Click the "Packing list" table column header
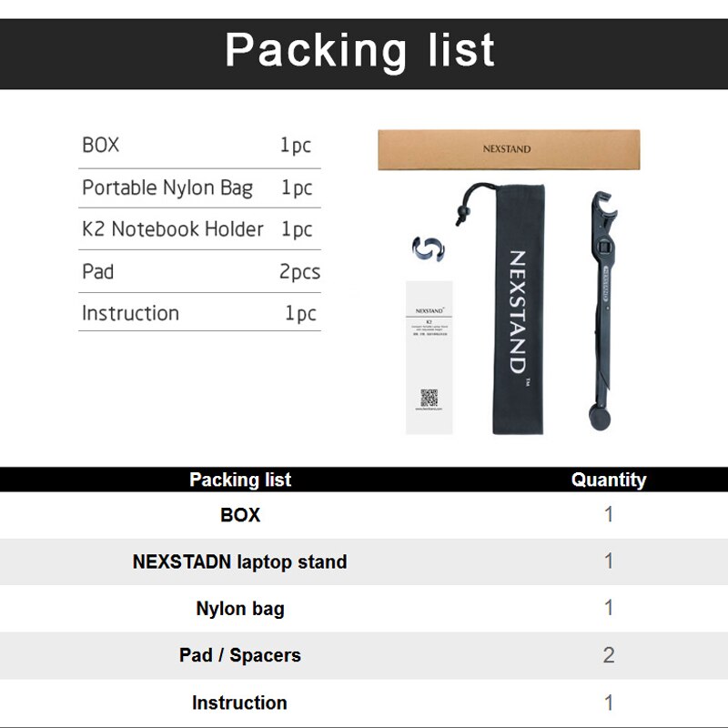The width and height of the screenshot is (728, 728). (x=240, y=480)
